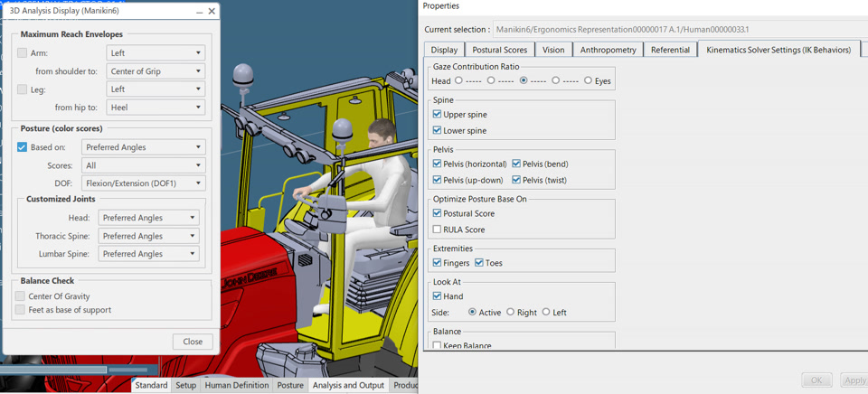Select the Eyes gaze contribution radio button
The width and height of the screenshot is (868, 394).
[589, 80]
